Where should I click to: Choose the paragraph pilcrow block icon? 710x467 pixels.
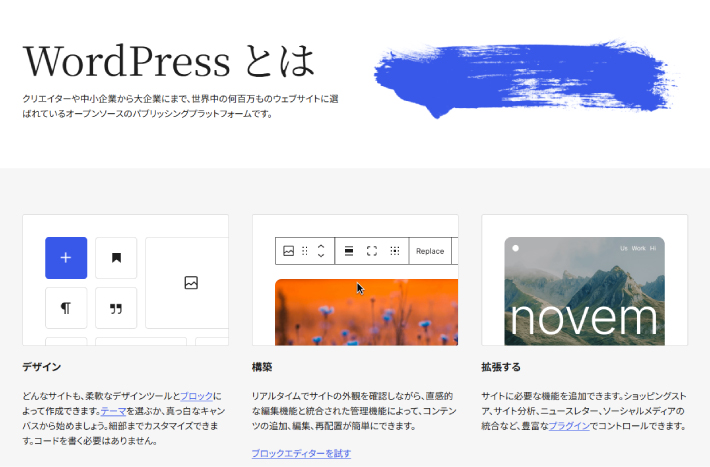(66, 308)
